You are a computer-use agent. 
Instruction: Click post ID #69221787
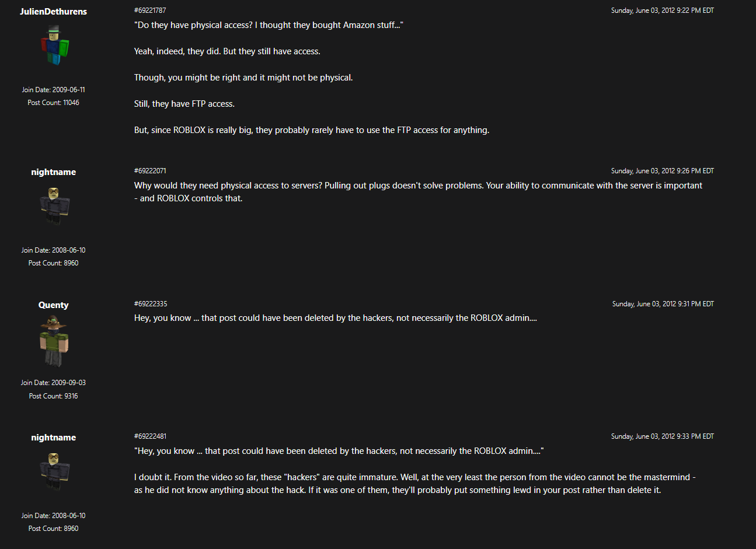coord(150,11)
